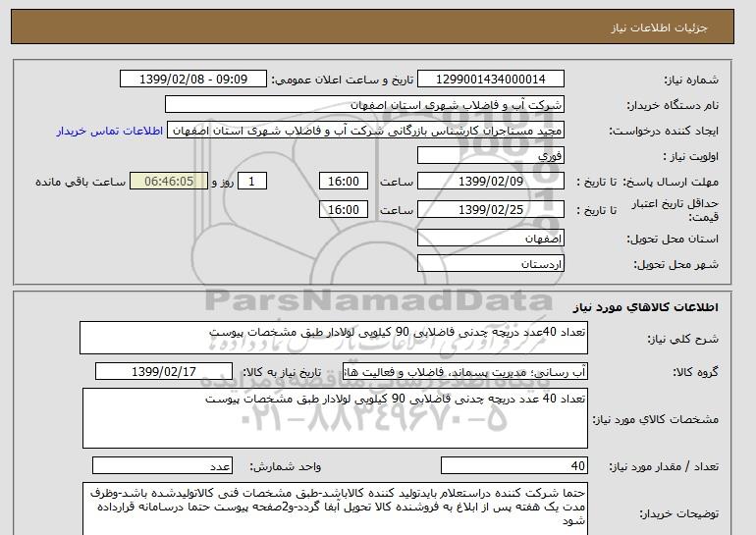Click the شهر محل تحویل label

tap(675, 264)
